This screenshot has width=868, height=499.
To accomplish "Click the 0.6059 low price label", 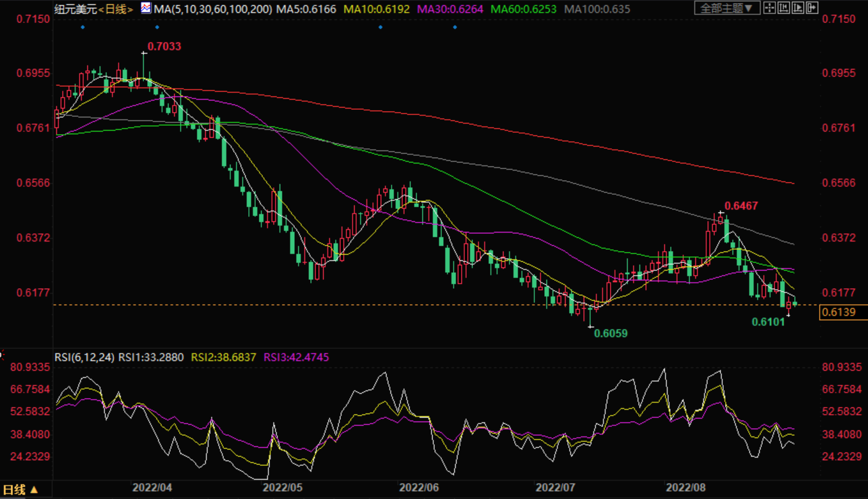I will [x=611, y=333].
